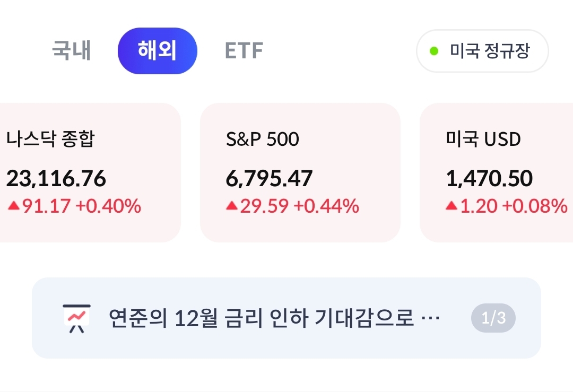Screen dimensions: 573x392
Task: Click the S&P 500 value 6,795.47
Action: (269, 179)
